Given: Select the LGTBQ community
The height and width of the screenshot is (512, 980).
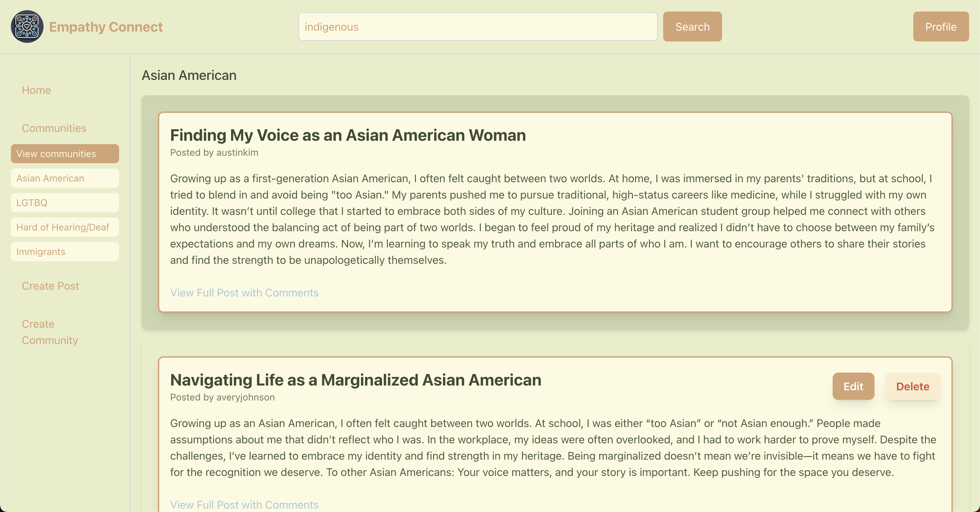Looking at the screenshot, I should 65,203.
